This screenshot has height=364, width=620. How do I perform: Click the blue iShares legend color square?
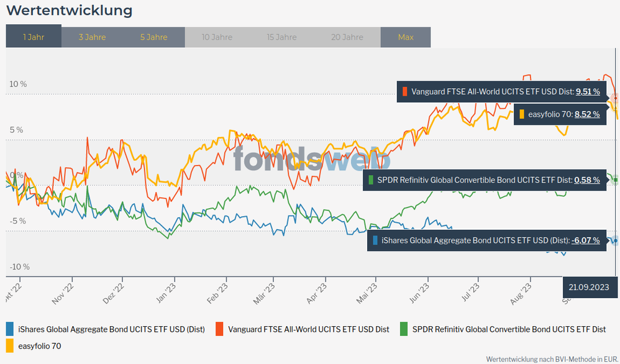[10, 329]
